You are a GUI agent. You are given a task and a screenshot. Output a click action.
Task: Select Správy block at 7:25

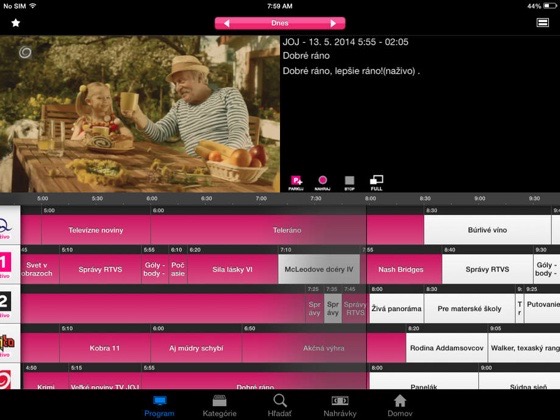pyautogui.click(x=314, y=309)
